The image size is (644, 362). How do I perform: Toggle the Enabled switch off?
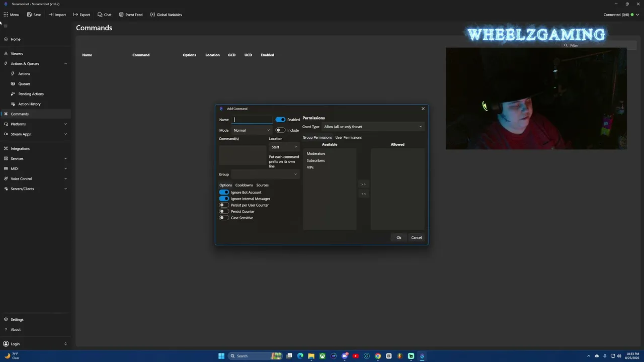(x=280, y=120)
